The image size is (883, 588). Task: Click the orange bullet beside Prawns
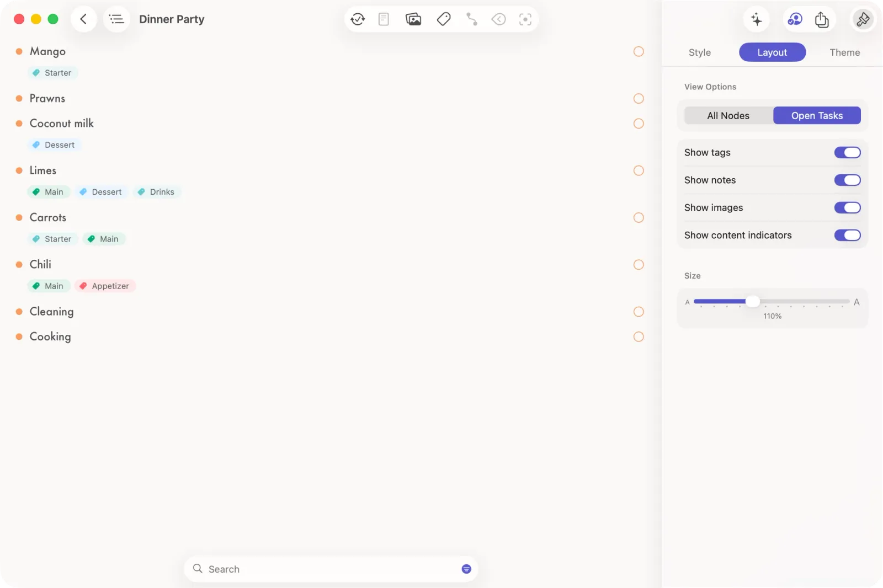coord(19,98)
